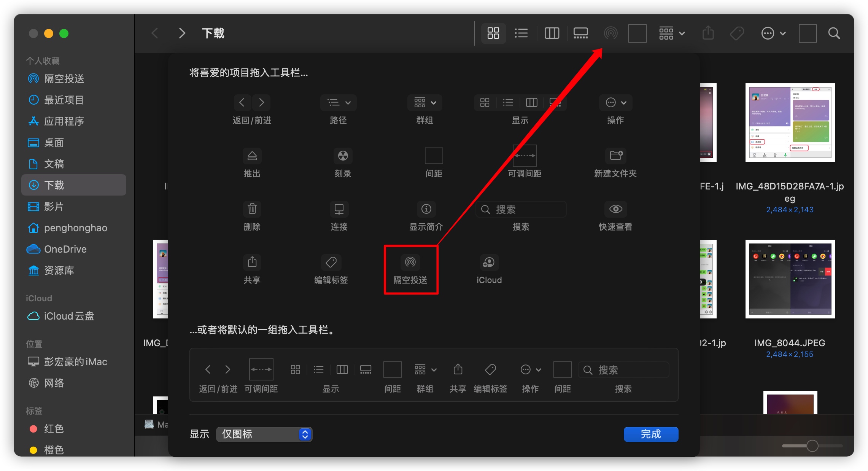868x471 pixels.
Task: Open the 仅图标 display dropdown
Action: pyautogui.click(x=264, y=434)
